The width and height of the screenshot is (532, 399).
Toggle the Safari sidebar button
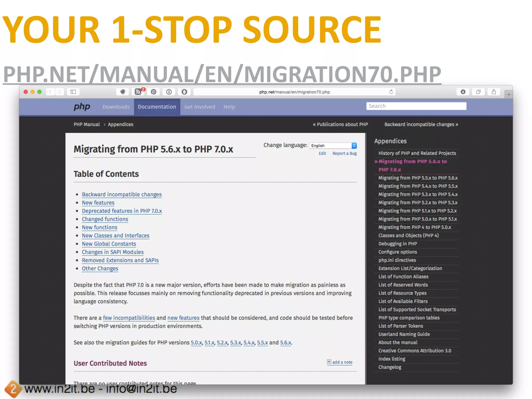73,92
